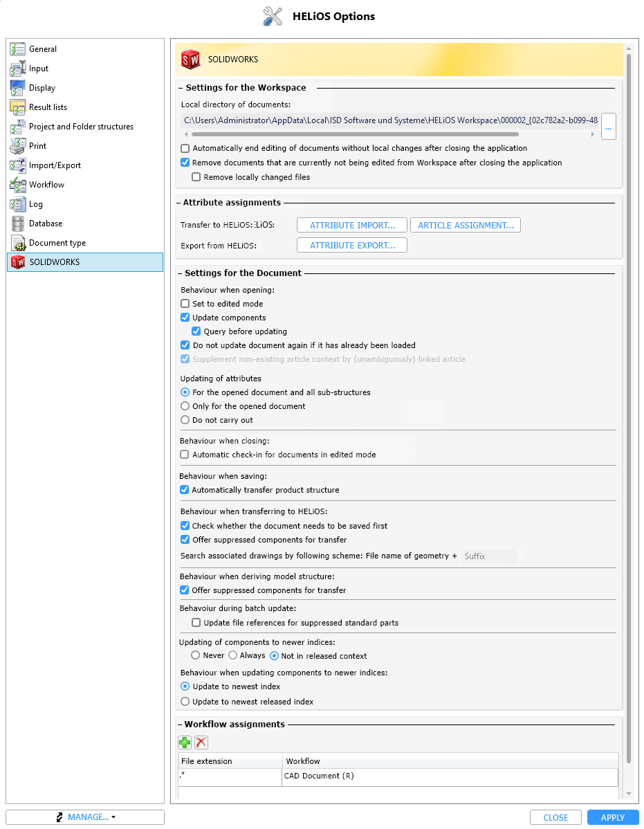This screenshot has width=644, height=829.
Task: Collapse Attribute assignments section
Action: tap(180, 203)
